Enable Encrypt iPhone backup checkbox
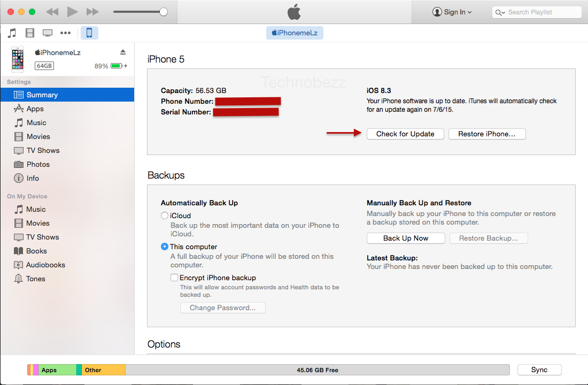The image size is (588, 385). [x=174, y=278]
